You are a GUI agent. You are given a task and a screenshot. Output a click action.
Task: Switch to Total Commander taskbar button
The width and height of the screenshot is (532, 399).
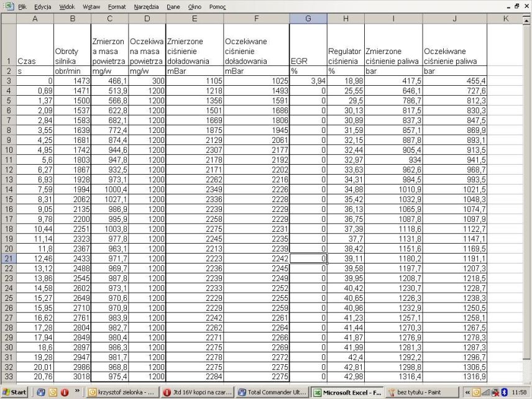pyautogui.click(x=272, y=392)
